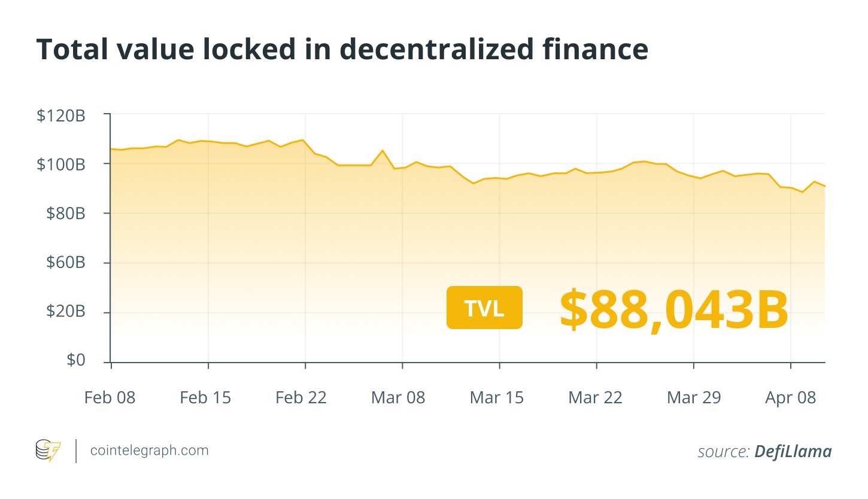Select the Apr 08 date label
868x499 pixels.
click(x=790, y=397)
